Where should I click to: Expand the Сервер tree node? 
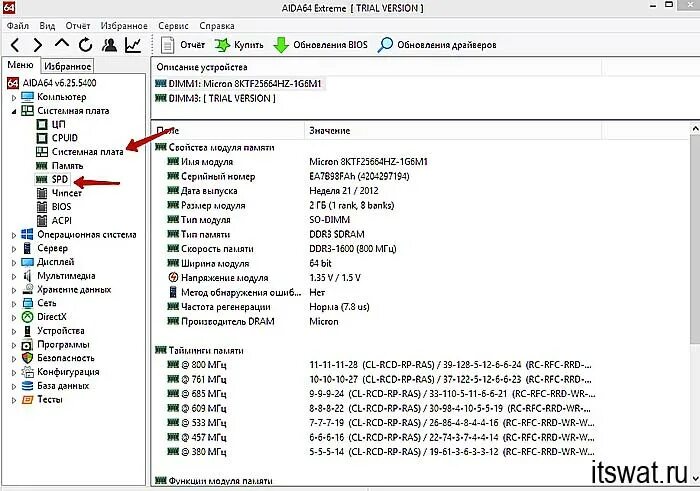click(x=14, y=249)
